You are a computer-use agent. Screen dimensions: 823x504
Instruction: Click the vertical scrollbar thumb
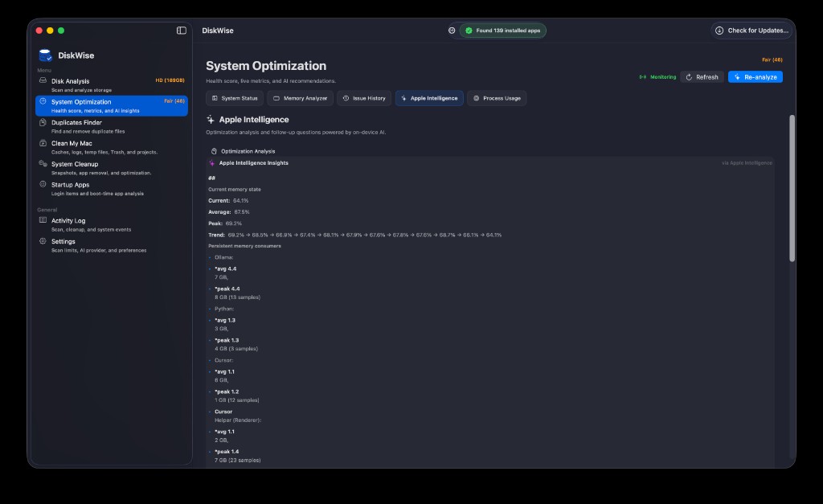[x=792, y=188]
